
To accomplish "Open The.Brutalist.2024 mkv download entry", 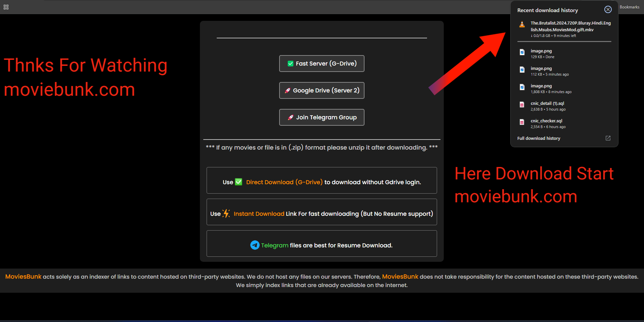I will tap(564, 29).
